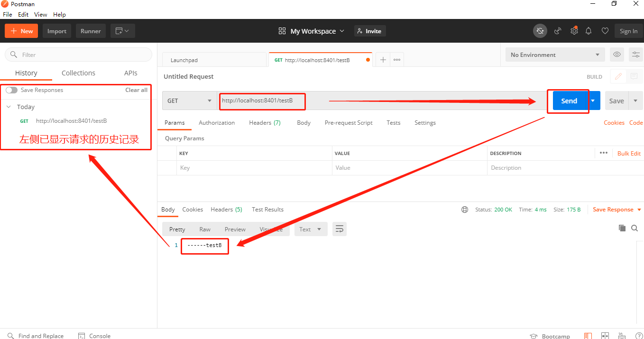Image resolution: width=644 pixels, height=339 pixels.
Task: Open the GET method dropdown
Action: (190, 101)
